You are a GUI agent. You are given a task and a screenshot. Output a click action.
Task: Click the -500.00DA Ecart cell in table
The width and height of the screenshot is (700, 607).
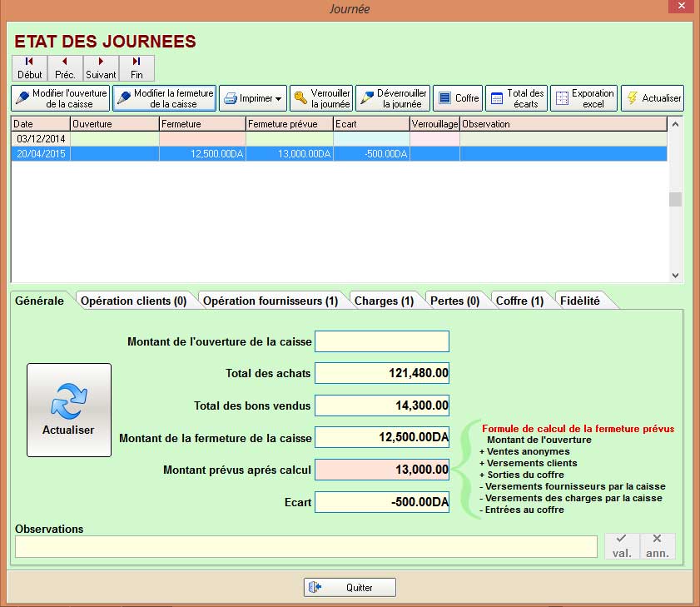click(371, 154)
